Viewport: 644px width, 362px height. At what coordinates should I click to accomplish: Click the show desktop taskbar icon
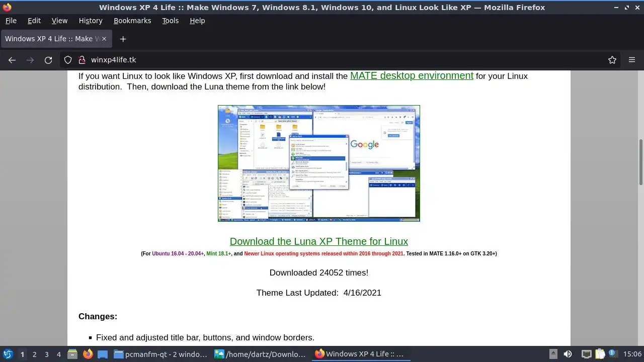103,354
